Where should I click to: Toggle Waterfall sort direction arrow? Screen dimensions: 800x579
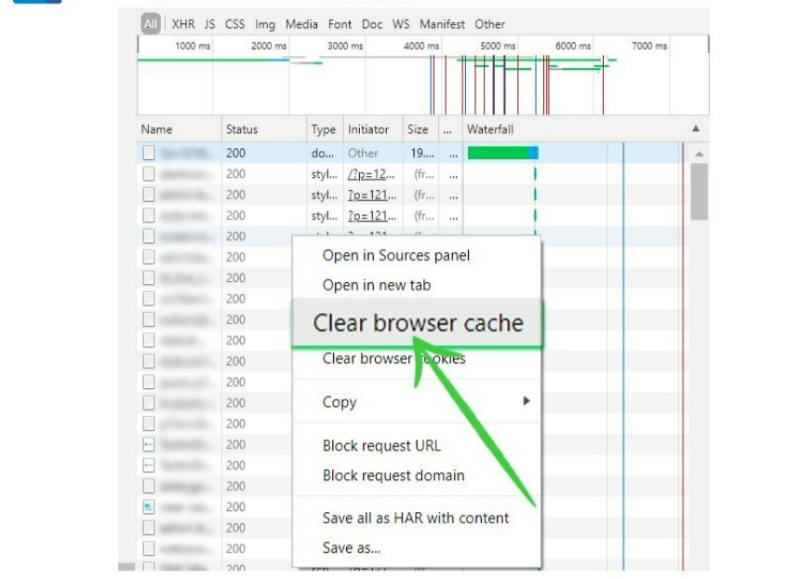695,129
